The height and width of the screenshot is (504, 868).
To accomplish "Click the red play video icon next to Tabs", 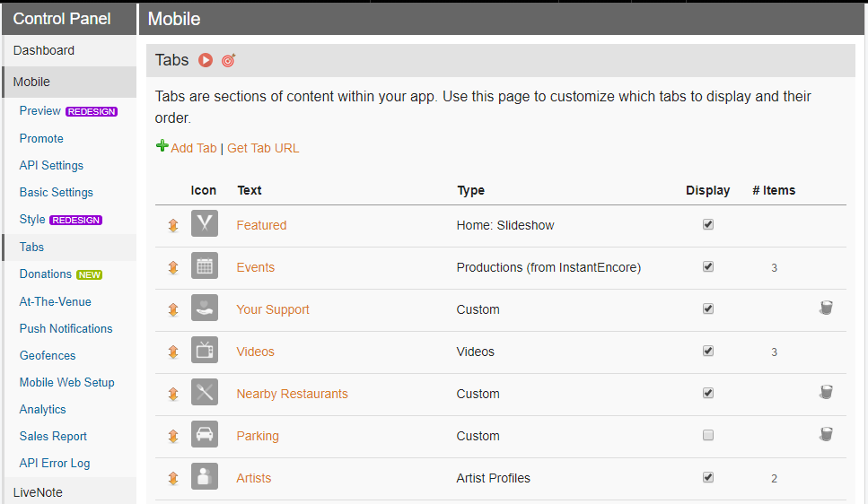I will click(206, 60).
